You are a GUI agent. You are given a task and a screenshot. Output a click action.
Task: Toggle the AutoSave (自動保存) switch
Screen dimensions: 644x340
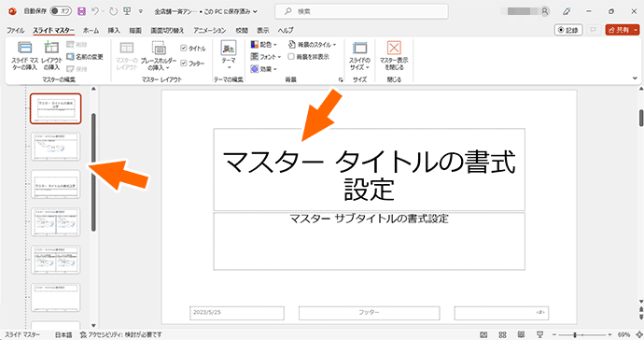pyautogui.click(x=61, y=11)
